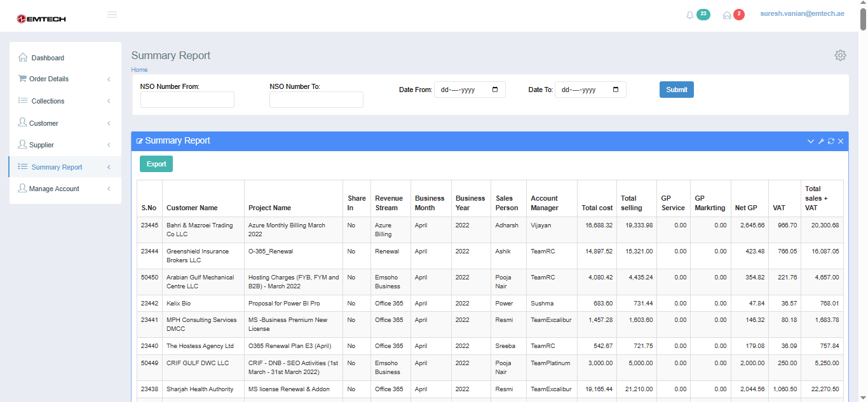The width and height of the screenshot is (868, 402).
Task: Open the Date From calendar picker
Action: point(495,90)
